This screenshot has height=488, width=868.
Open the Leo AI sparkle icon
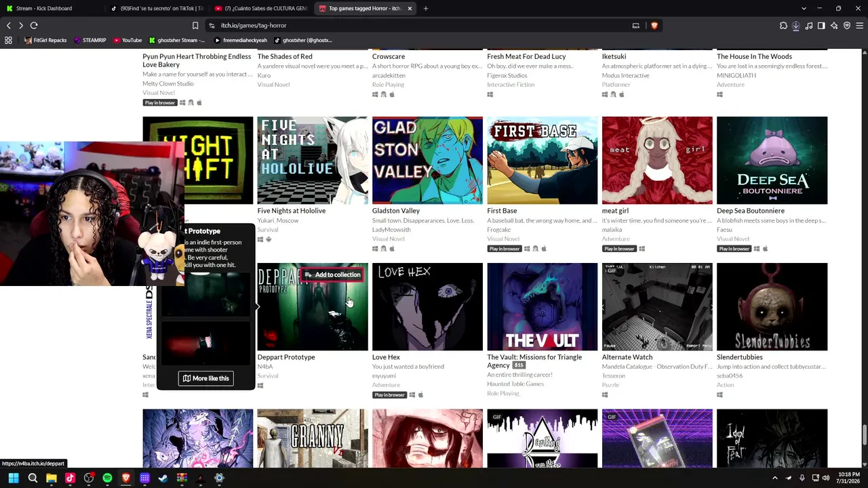(834, 26)
